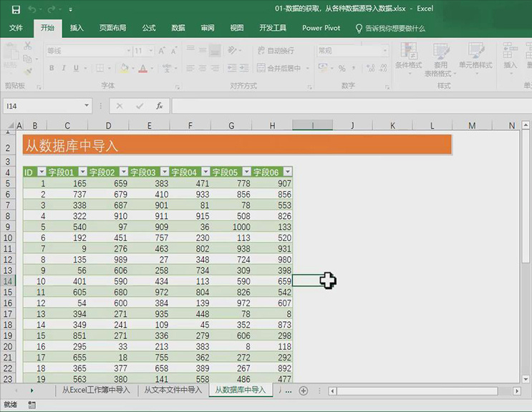This screenshot has width=532, height=412.
Task: Click the Accounting Number Format icon
Action: point(323,67)
